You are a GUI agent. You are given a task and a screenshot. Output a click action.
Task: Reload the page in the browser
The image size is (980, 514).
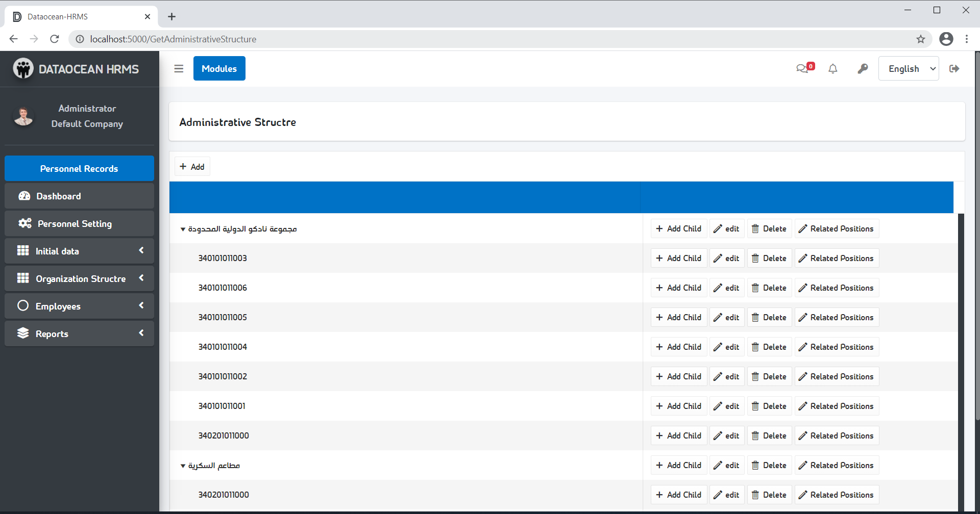pyautogui.click(x=55, y=39)
